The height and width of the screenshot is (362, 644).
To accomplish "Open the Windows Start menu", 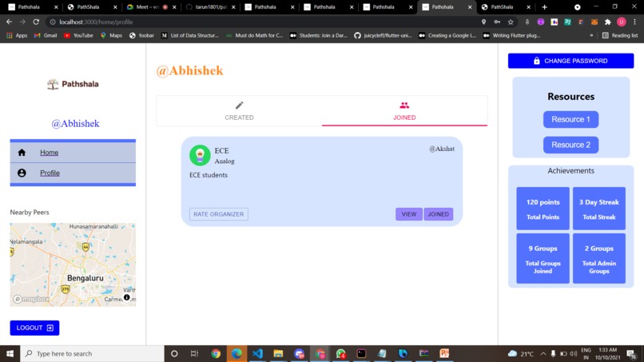I will tap(10, 353).
